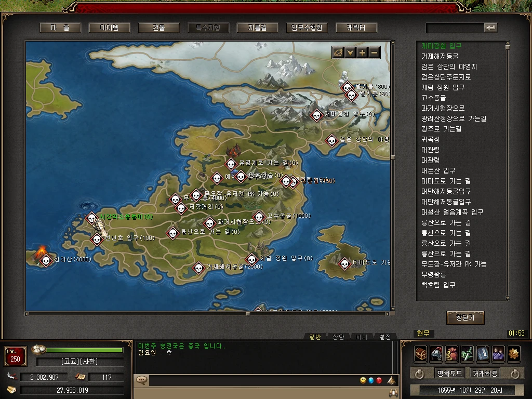The width and height of the screenshot is (532, 399).
Task: Open the blue book icon
Action: (483, 354)
